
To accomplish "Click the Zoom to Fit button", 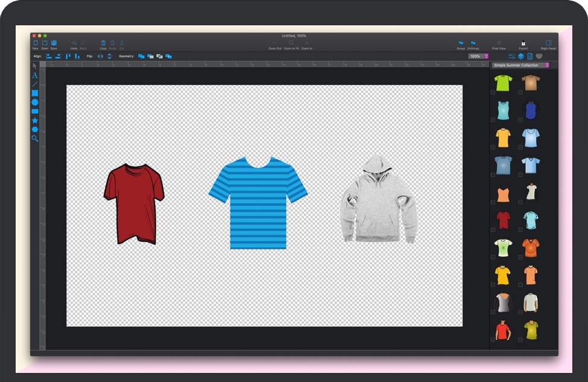I will [x=291, y=43].
